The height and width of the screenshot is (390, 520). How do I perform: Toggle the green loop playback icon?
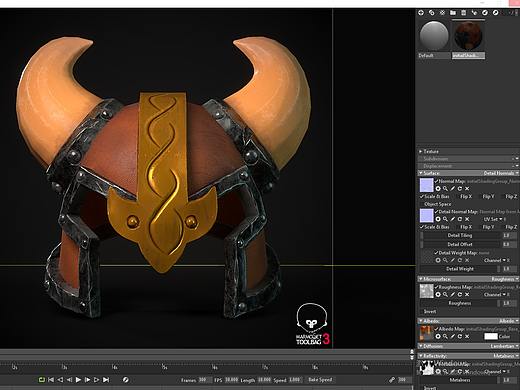pos(42,380)
